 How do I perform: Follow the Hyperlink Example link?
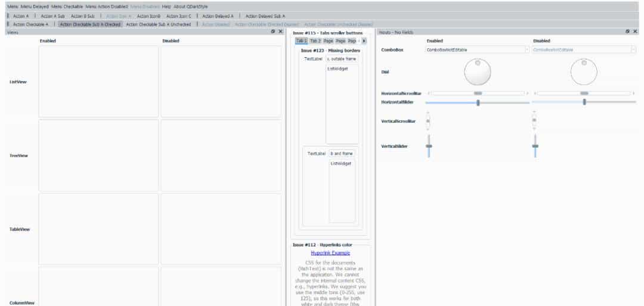point(330,253)
